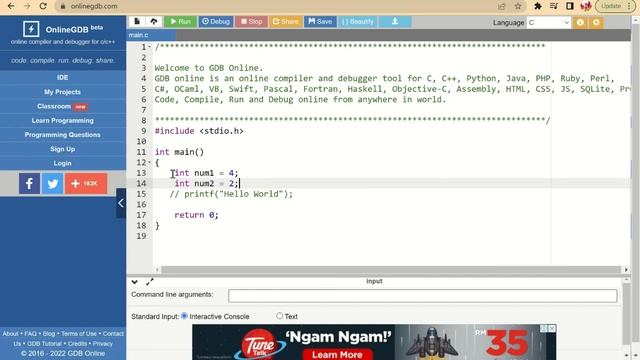
Task: Click Sign Up in sidebar
Action: click(x=62, y=149)
